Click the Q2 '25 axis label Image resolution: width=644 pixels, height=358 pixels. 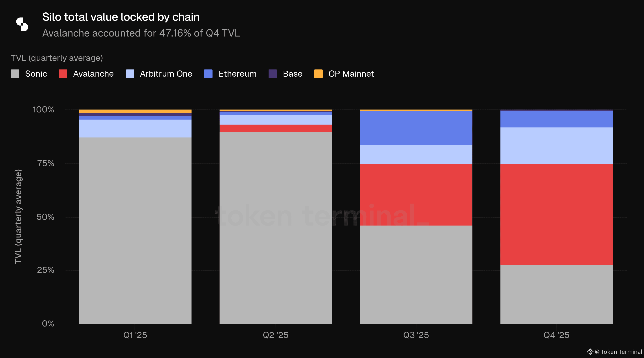[275, 335]
